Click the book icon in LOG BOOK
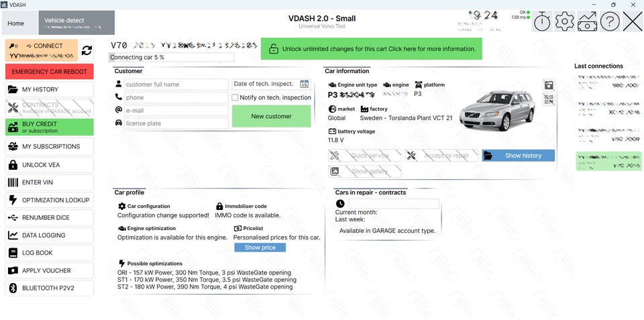The width and height of the screenshot is (644, 320). tap(13, 253)
